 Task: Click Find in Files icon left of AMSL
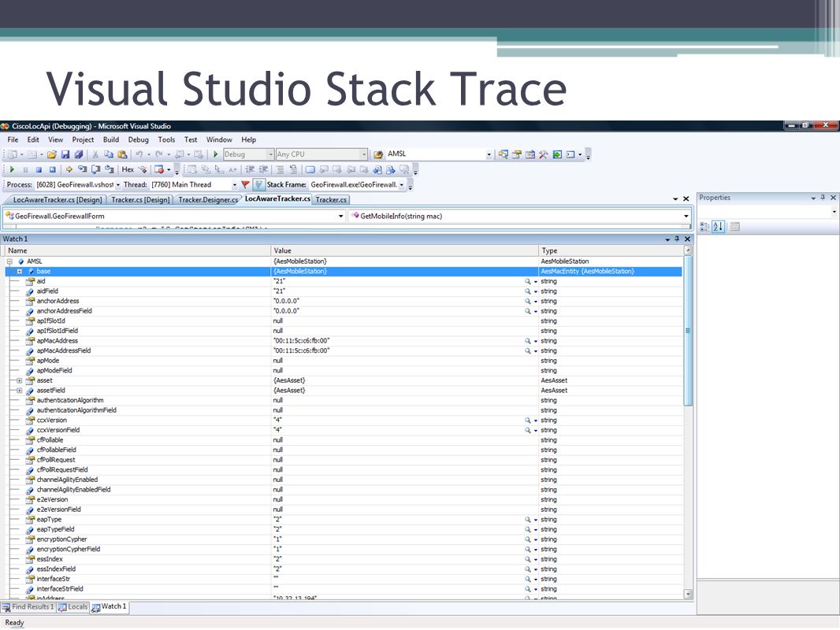coord(378,154)
